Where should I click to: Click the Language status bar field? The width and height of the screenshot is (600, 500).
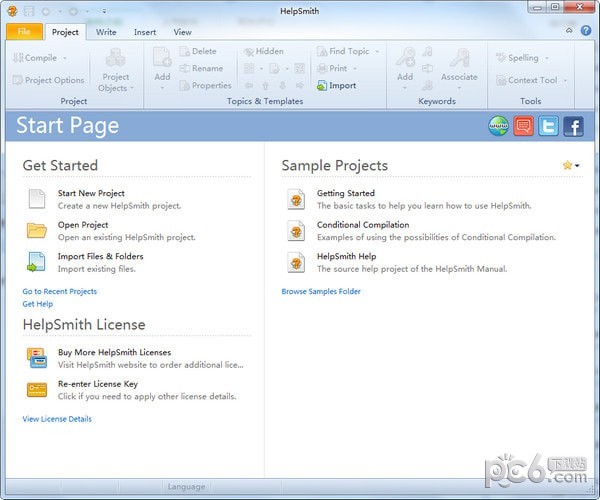point(186,487)
